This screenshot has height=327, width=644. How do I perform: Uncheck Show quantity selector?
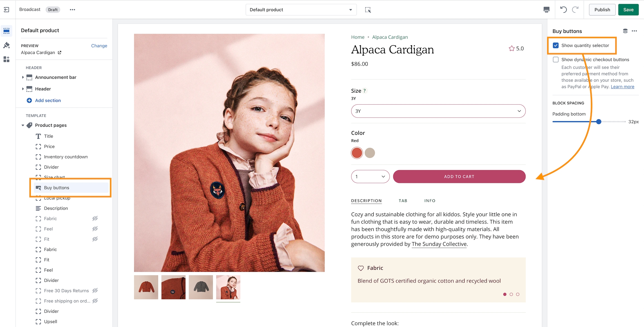(x=556, y=45)
